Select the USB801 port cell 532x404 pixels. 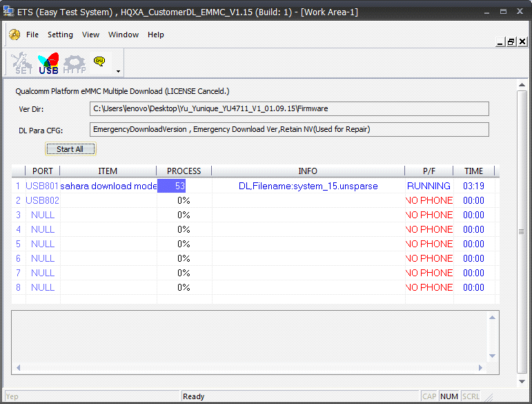42,186
